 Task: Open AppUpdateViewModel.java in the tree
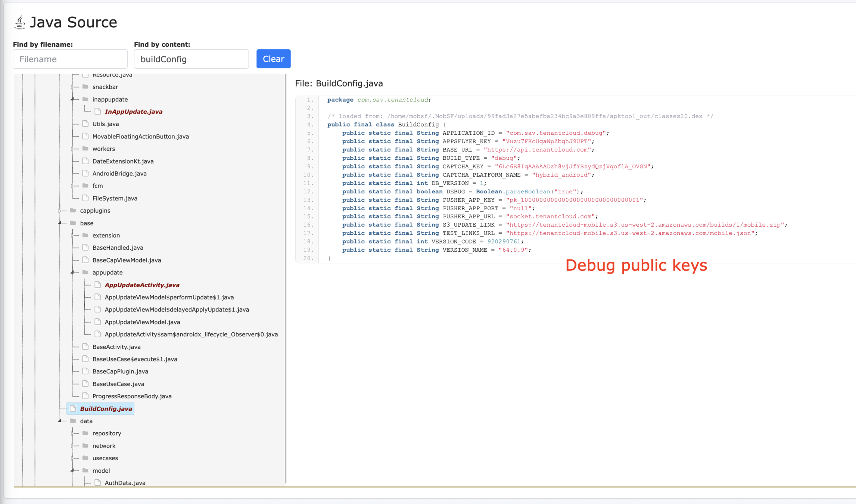click(142, 322)
